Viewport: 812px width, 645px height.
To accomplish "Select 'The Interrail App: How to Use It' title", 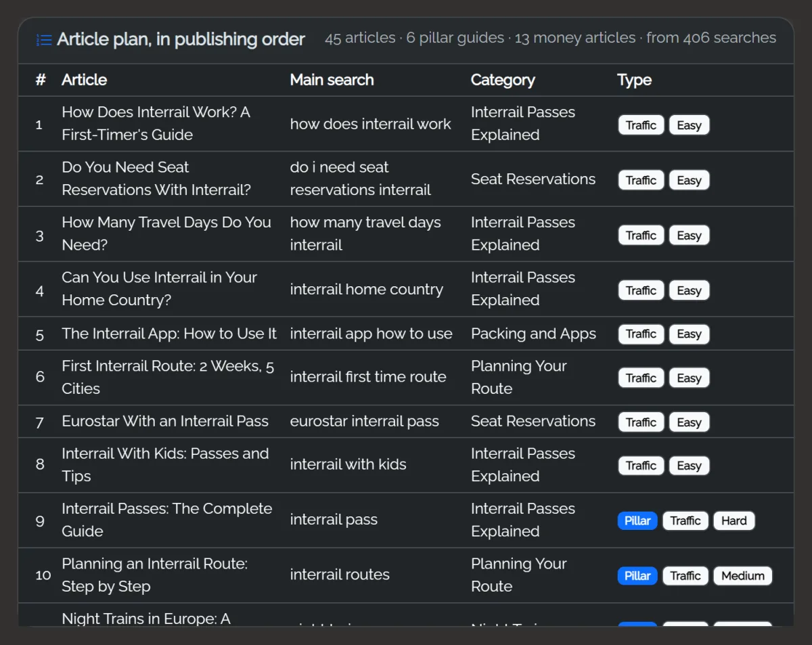I will coord(169,334).
